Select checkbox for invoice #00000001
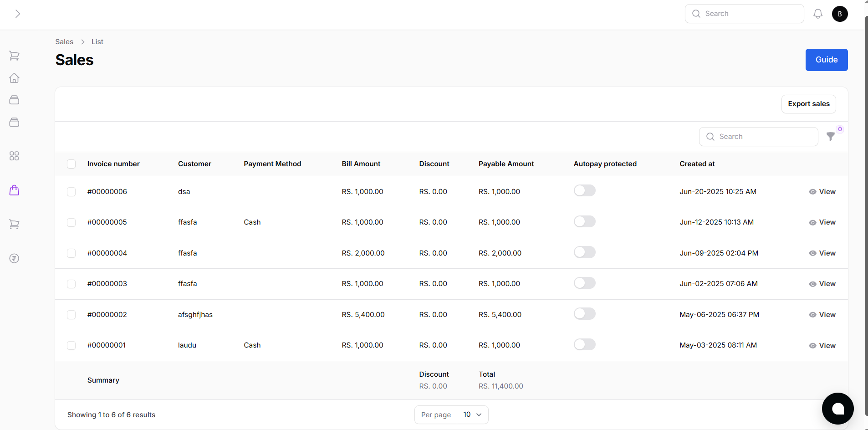868x430 pixels. tap(71, 345)
